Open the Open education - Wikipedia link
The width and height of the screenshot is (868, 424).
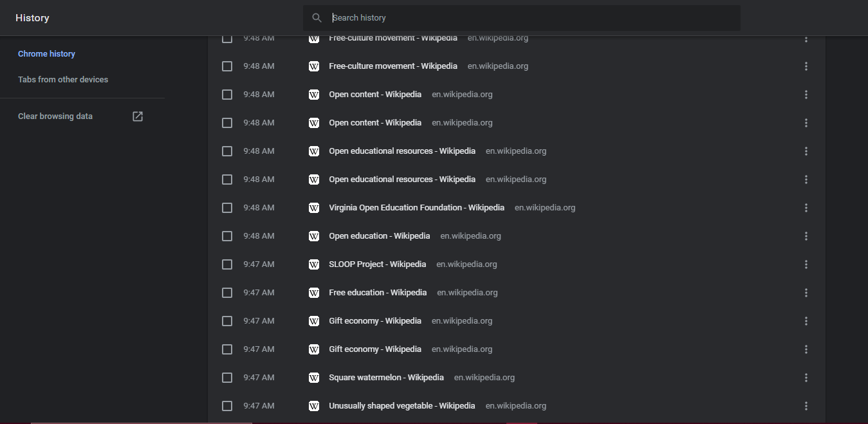tap(379, 236)
